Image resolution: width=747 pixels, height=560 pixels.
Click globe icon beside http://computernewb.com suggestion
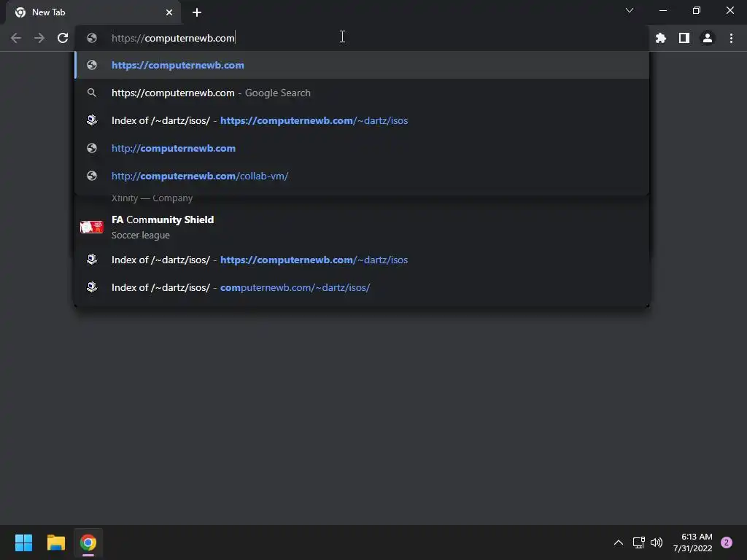click(x=92, y=148)
